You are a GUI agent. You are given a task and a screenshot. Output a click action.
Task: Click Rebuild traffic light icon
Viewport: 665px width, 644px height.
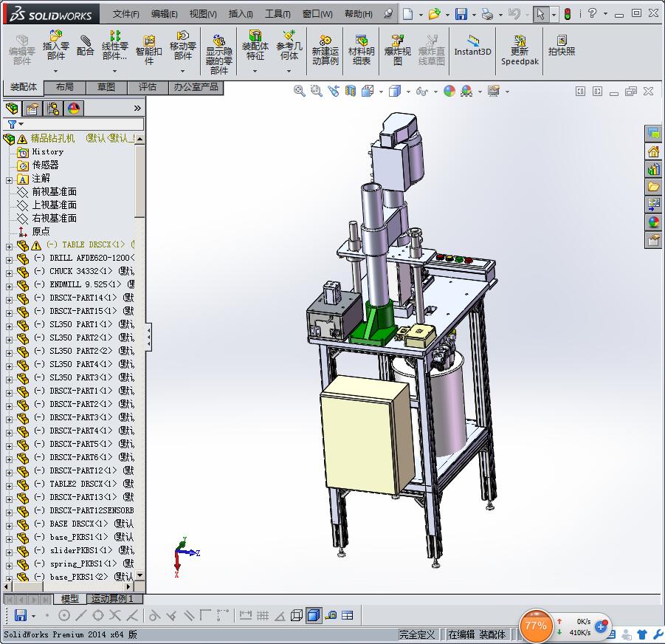click(x=567, y=14)
